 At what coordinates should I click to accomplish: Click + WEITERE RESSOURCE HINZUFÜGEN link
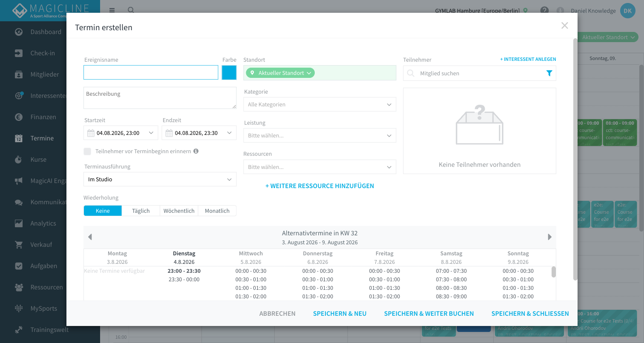click(x=320, y=186)
